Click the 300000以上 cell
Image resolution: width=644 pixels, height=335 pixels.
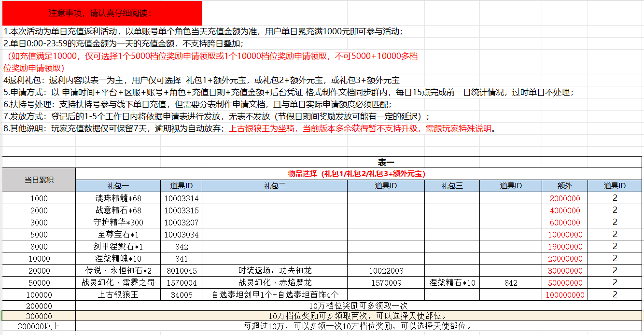click(39, 326)
